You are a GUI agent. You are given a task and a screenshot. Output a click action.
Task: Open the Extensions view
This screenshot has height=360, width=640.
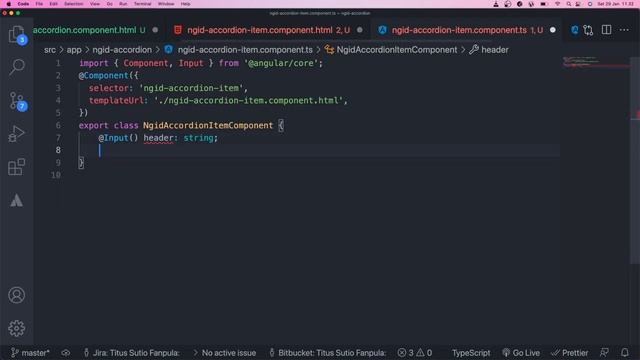point(16,167)
